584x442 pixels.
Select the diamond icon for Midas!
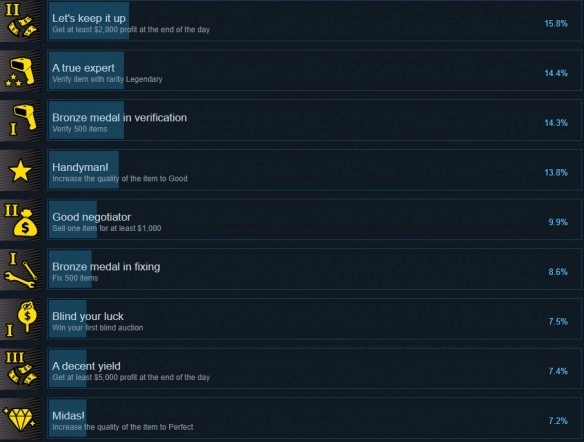20,419
